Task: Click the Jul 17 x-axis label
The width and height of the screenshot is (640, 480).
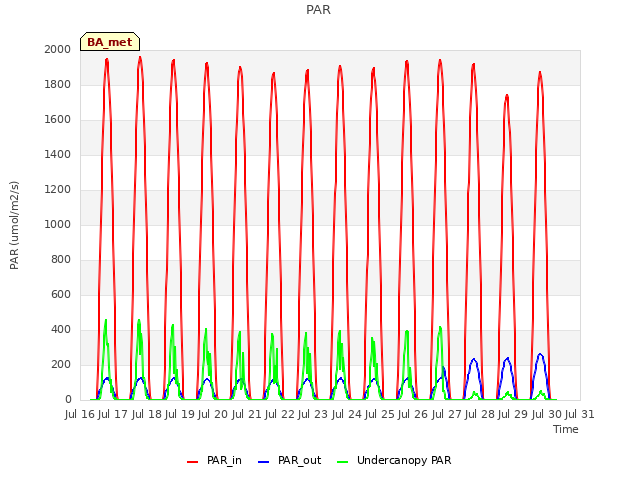Action: 113,415
